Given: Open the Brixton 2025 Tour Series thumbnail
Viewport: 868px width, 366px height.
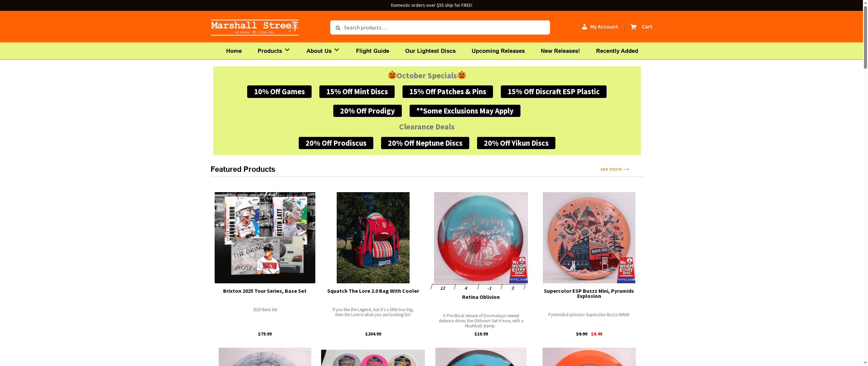Looking at the screenshot, I should (x=265, y=238).
